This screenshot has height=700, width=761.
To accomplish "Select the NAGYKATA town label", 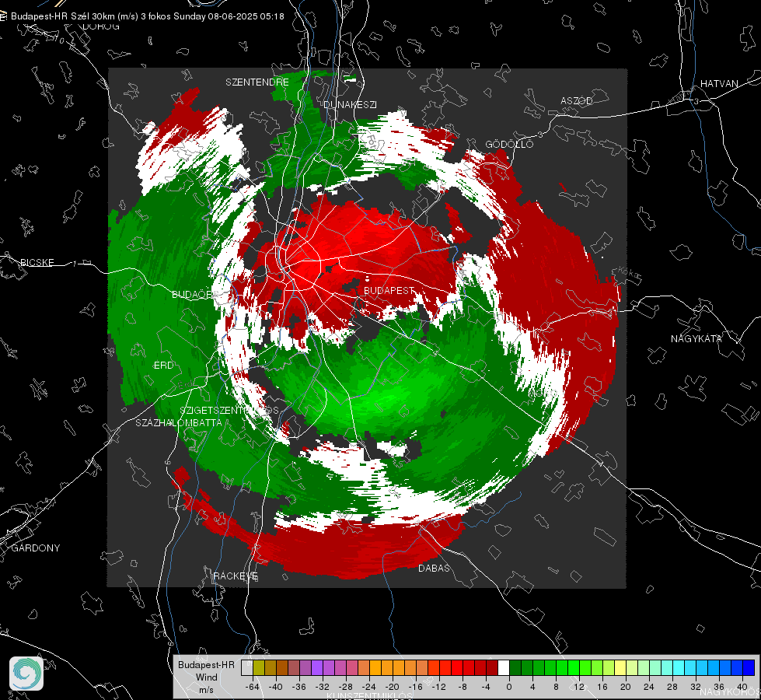I will 696,338.
